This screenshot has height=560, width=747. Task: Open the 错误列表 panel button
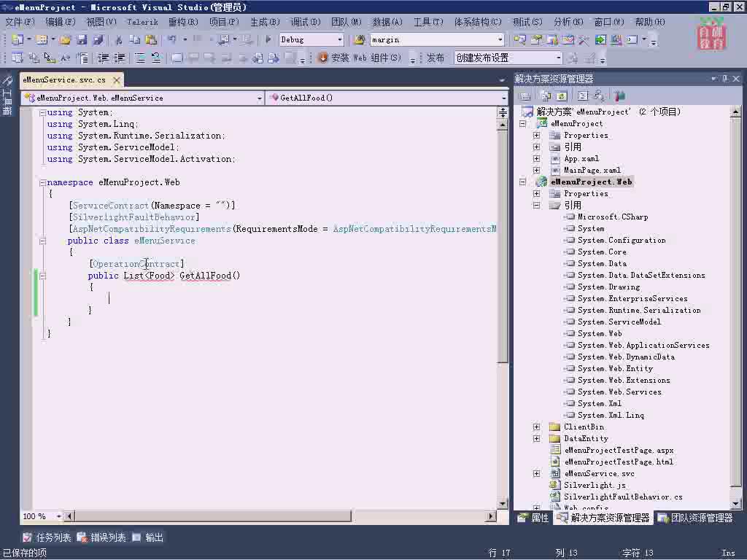101,537
